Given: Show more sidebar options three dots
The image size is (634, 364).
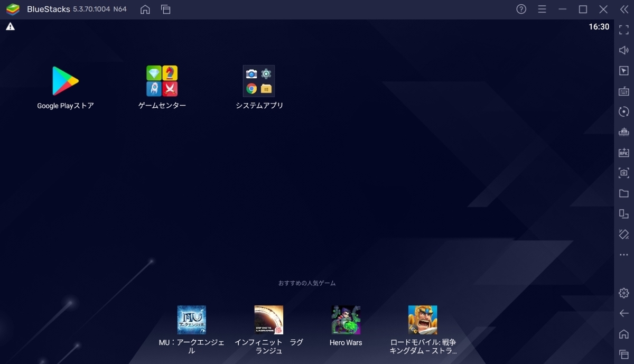Looking at the screenshot, I should click(x=624, y=255).
